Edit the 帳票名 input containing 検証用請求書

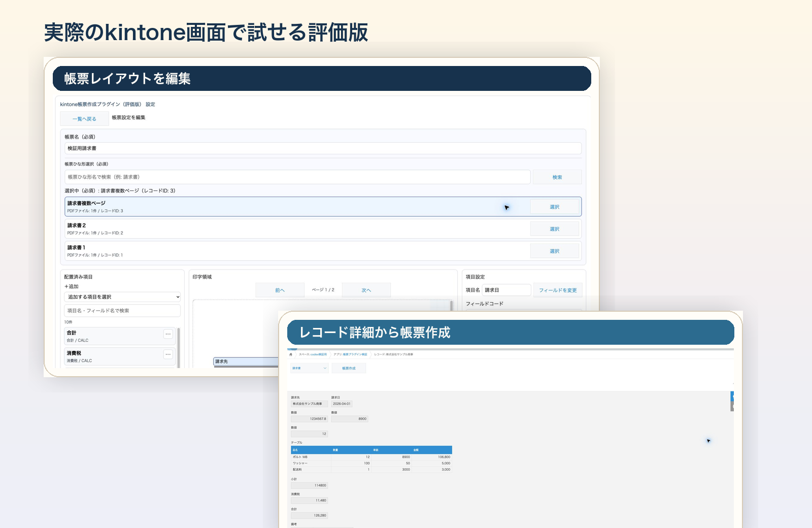coord(323,148)
